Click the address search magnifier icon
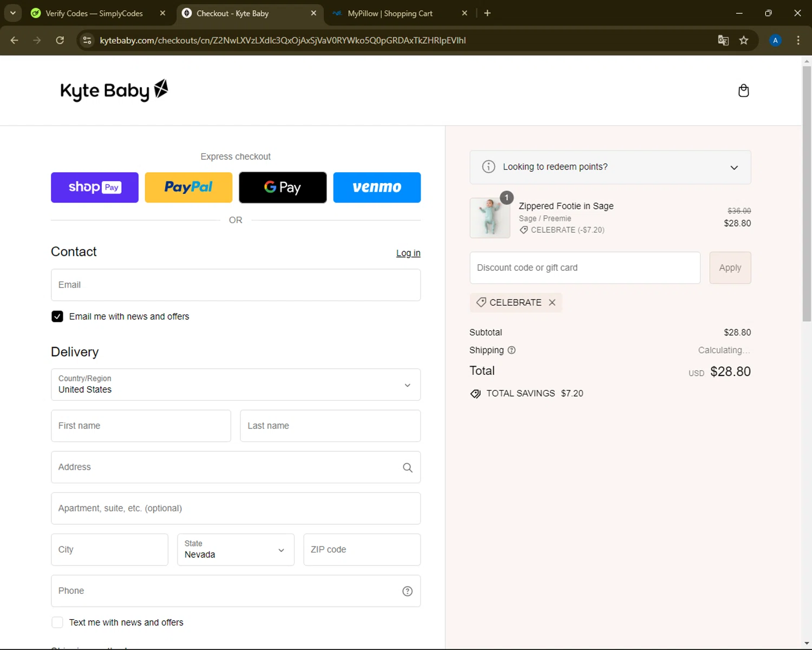This screenshot has height=650, width=812. tap(408, 467)
